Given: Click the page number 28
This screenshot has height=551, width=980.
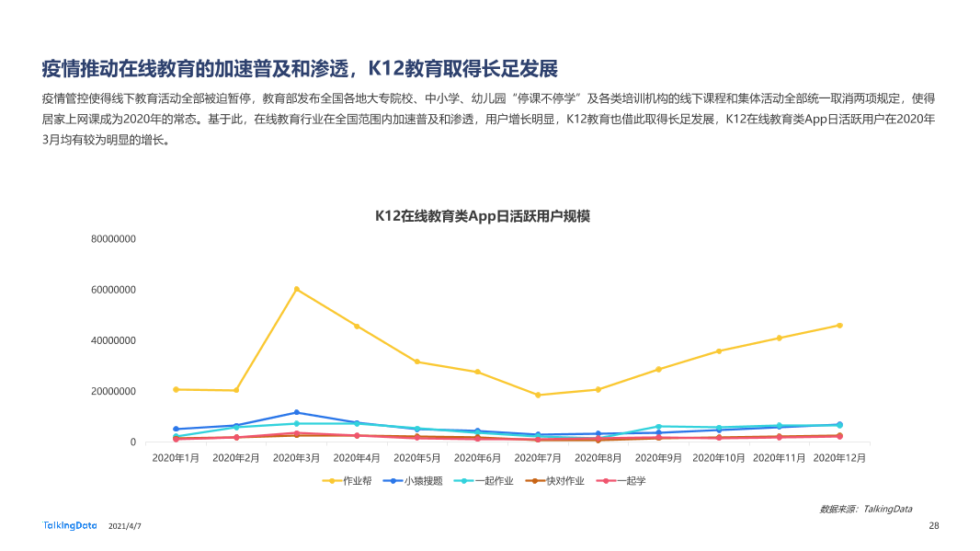Looking at the screenshot, I should [x=934, y=526].
